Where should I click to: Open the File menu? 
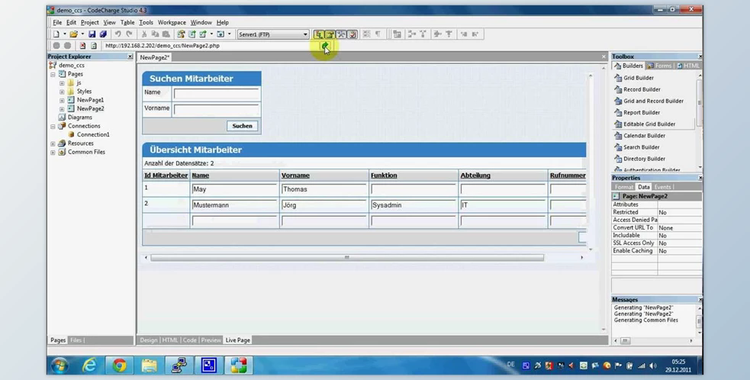(x=57, y=22)
